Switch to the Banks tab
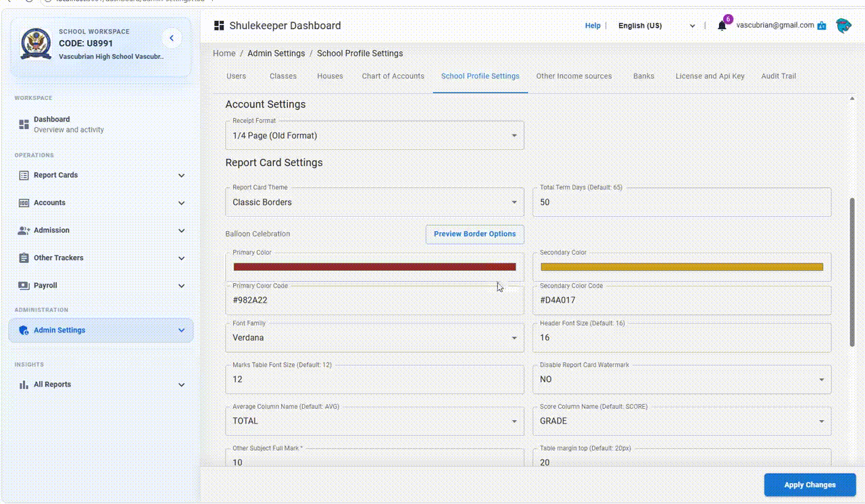The image size is (865, 504). click(x=643, y=76)
